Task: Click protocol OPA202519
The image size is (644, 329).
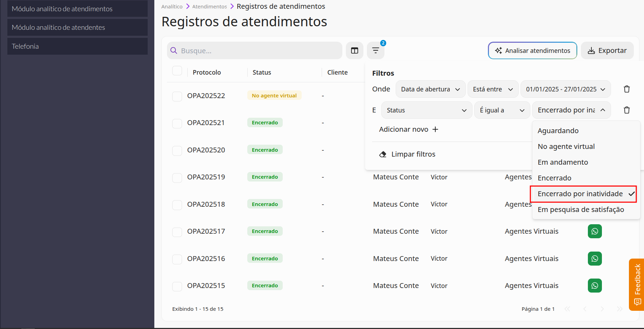Action: (x=206, y=177)
